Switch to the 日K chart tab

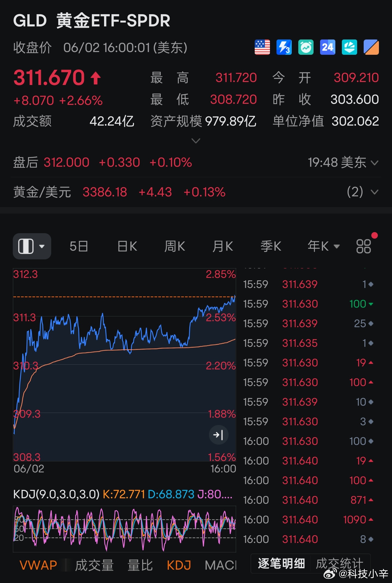(127, 246)
